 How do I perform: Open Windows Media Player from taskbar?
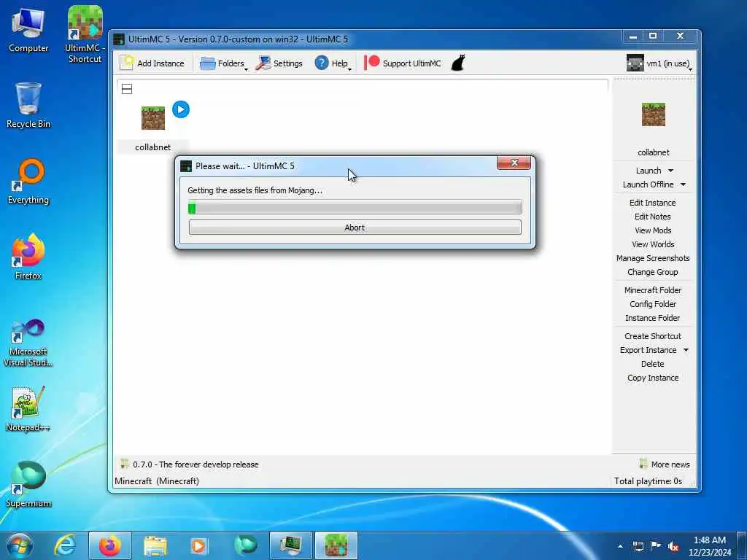(x=200, y=545)
